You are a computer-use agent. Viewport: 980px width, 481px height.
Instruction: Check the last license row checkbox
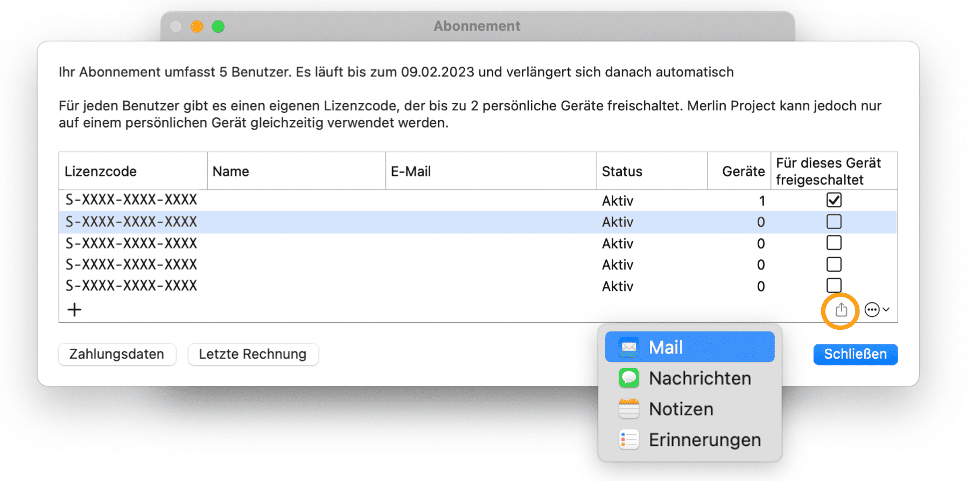click(834, 285)
